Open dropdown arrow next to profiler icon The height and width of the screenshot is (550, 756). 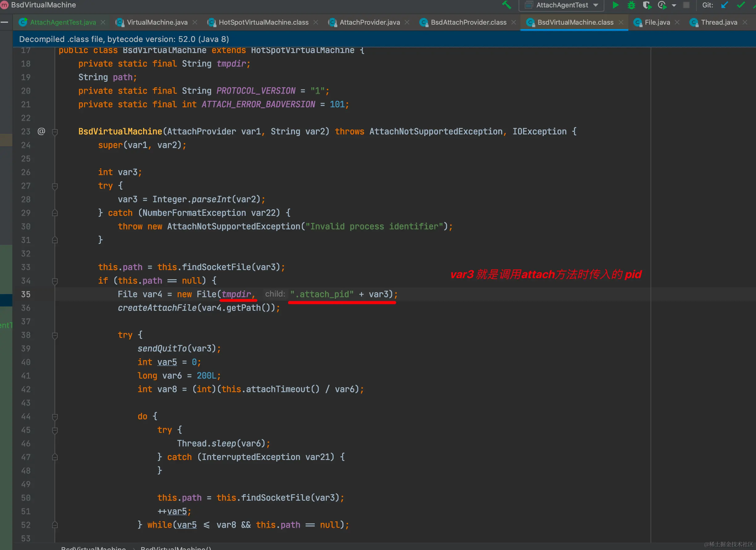(x=674, y=5)
